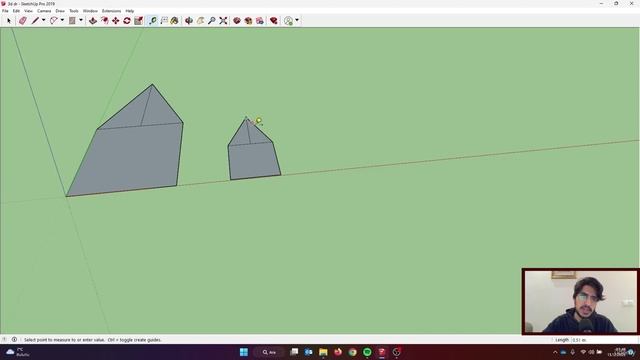The width and height of the screenshot is (640, 360).
Task: Open the Camera menu
Action: (x=44, y=11)
